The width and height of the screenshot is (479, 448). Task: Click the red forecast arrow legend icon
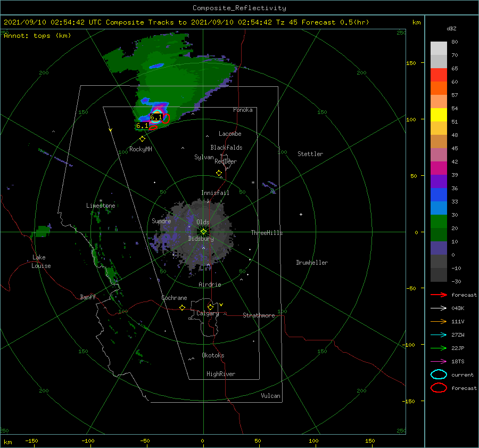[x=439, y=295]
